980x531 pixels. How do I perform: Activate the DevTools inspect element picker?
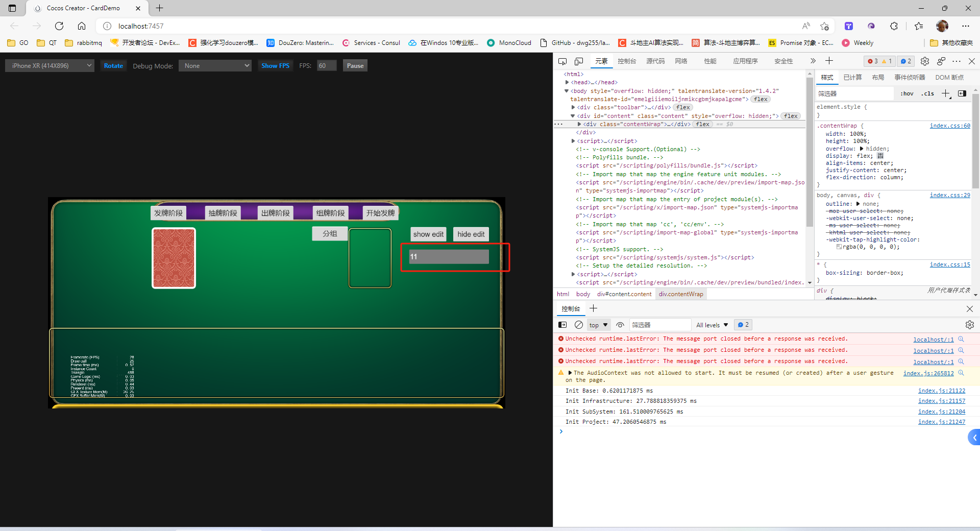(562, 61)
